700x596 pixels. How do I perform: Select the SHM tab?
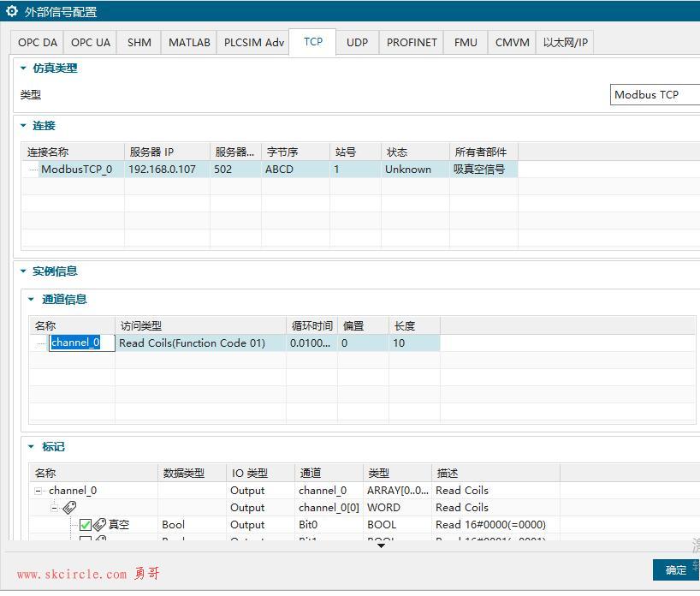(139, 43)
